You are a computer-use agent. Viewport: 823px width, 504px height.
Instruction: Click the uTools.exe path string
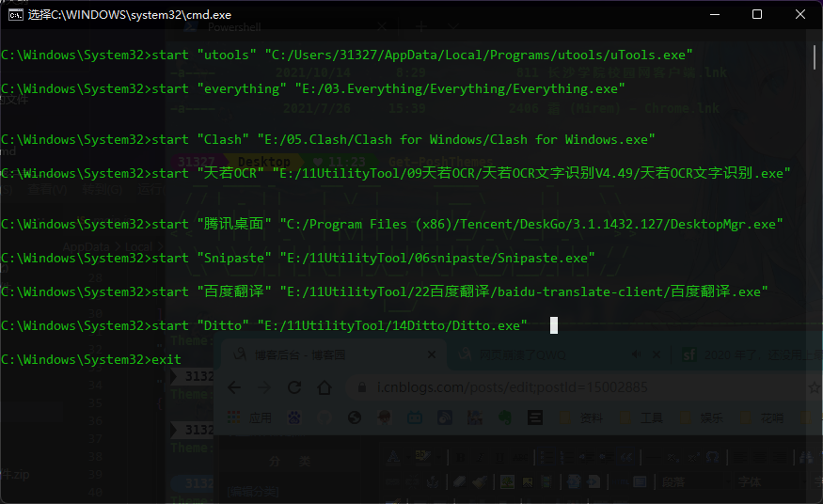[x=479, y=55]
